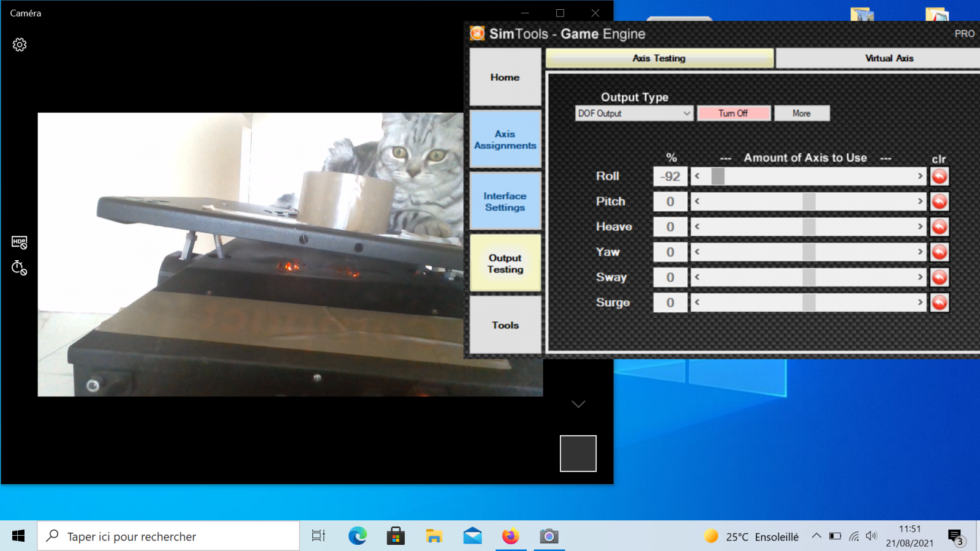Launch Firefox from the taskbar
980x551 pixels.
(510, 536)
